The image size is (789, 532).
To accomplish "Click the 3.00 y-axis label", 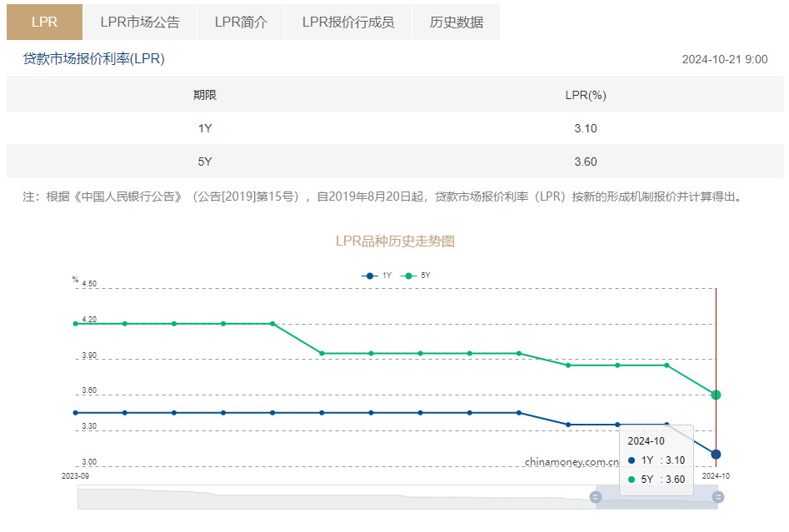I will tap(89, 461).
